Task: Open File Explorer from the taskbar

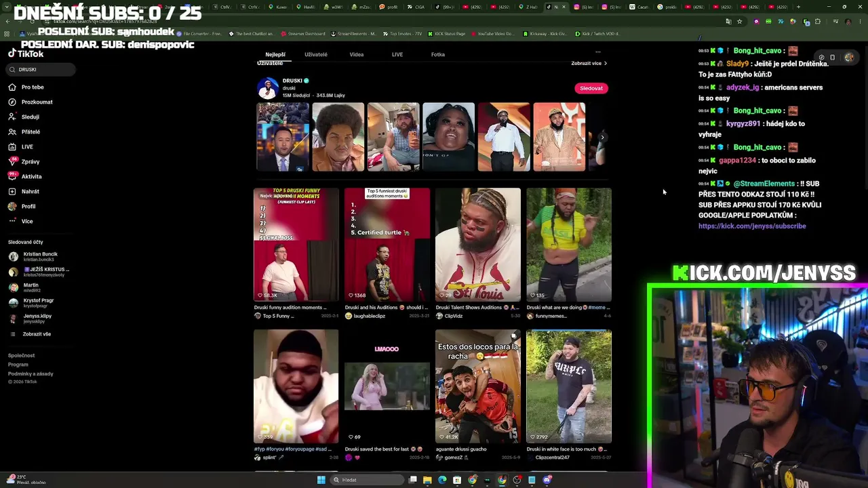Action: 427,480
